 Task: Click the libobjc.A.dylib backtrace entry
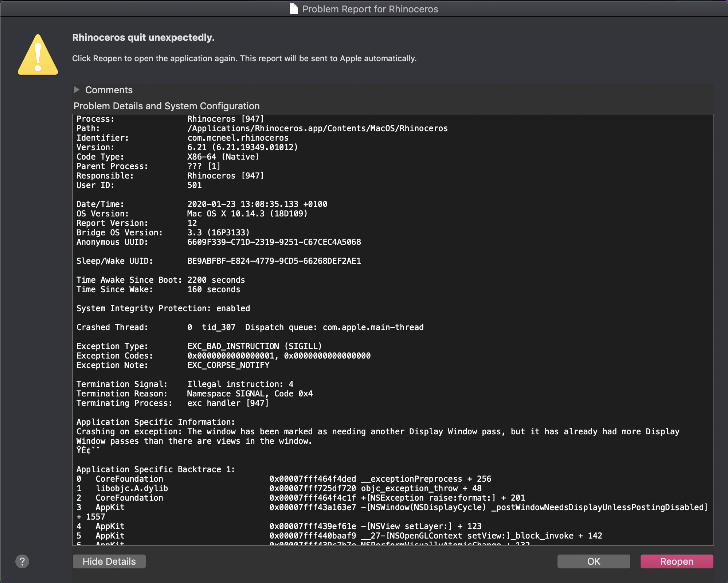tap(132, 488)
